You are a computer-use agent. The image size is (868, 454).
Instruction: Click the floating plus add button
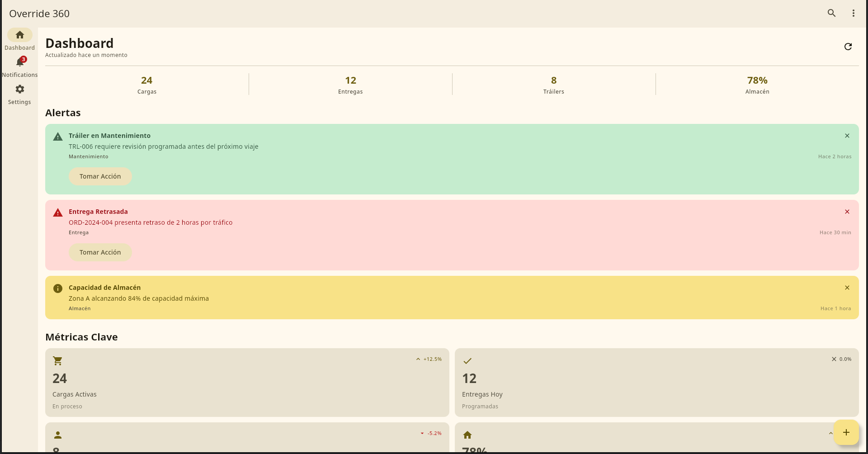(x=846, y=432)
